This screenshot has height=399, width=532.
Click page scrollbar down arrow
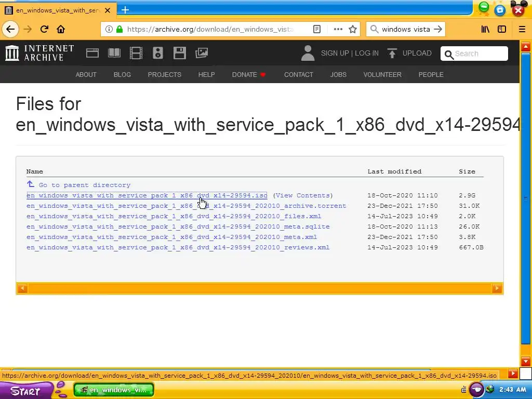(x=526, y=361)
